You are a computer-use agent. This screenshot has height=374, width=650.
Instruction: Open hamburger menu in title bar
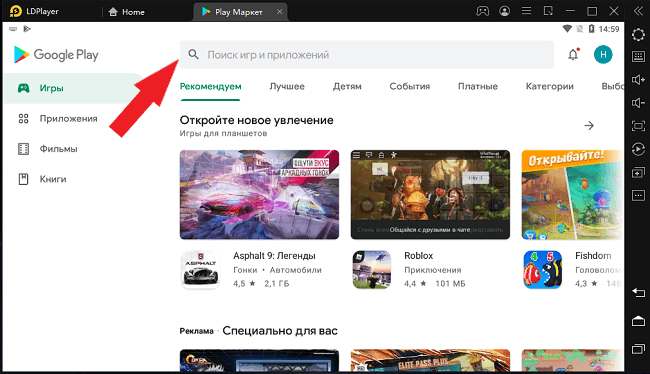coord(526,11)
